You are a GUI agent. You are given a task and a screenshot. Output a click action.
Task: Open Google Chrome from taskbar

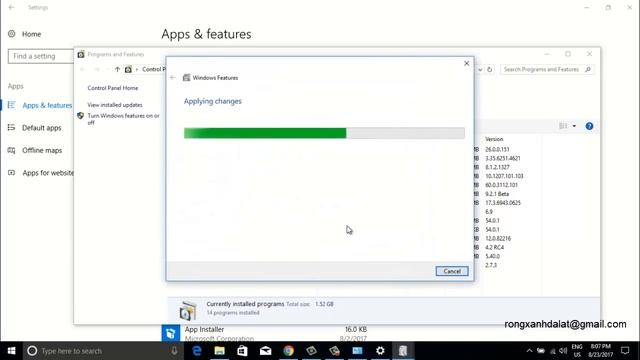tap(289, 351)
